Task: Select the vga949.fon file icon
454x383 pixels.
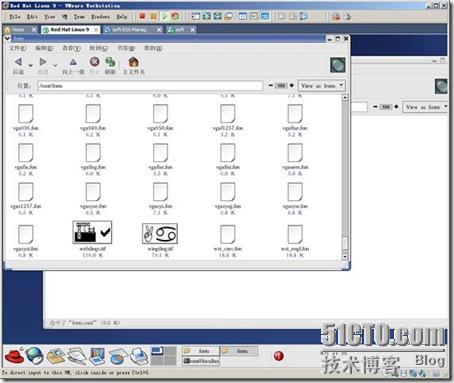Action: point(93,113)
